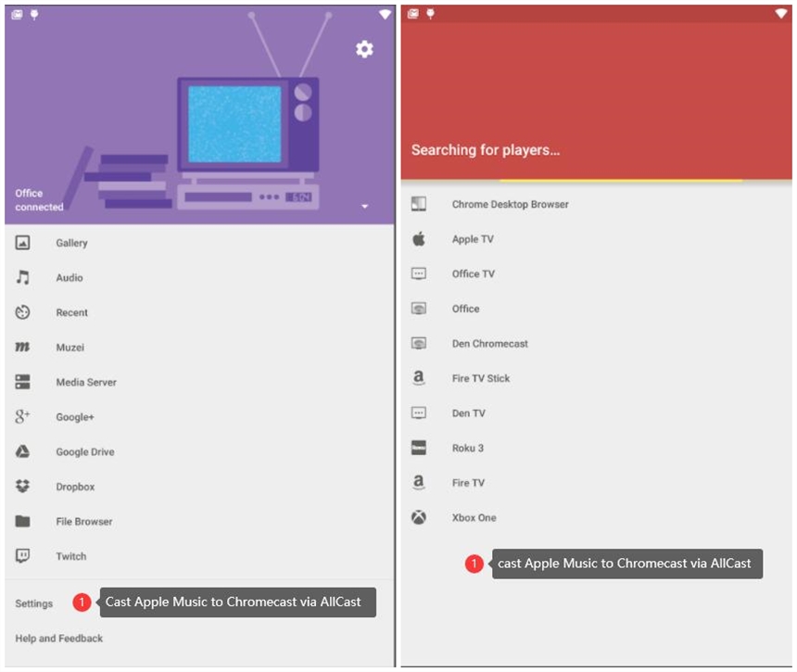Select Fire TV player name

coord(468,483)
